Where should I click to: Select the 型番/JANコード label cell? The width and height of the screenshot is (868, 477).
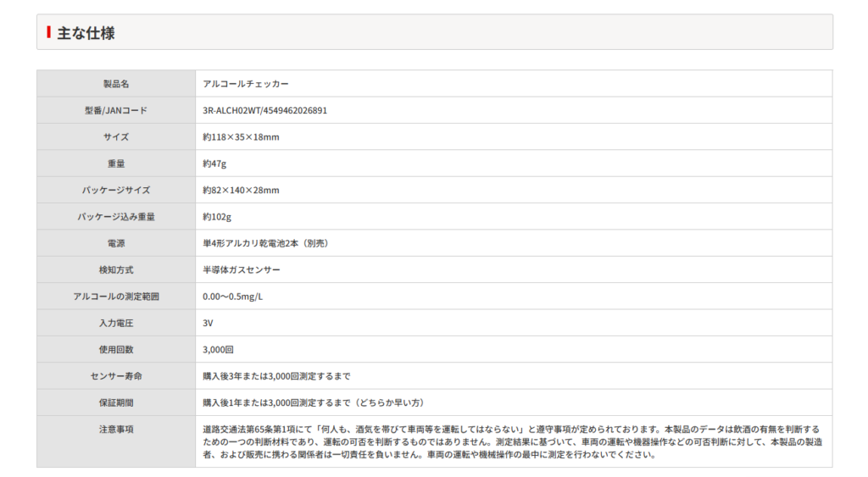116,110
